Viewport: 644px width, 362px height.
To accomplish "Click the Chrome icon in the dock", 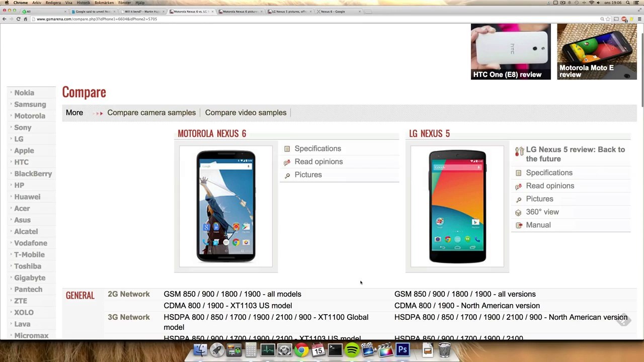I will [x=301, y=349].
